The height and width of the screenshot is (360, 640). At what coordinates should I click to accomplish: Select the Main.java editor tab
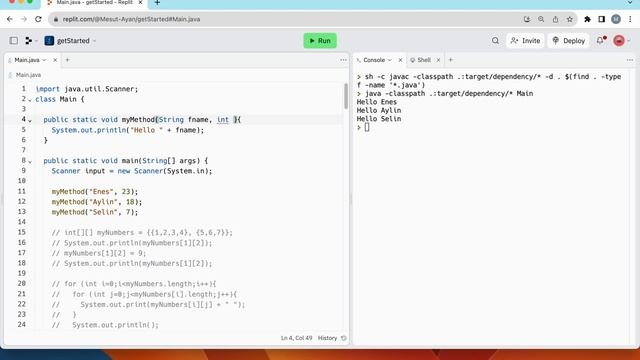point(27,60)
